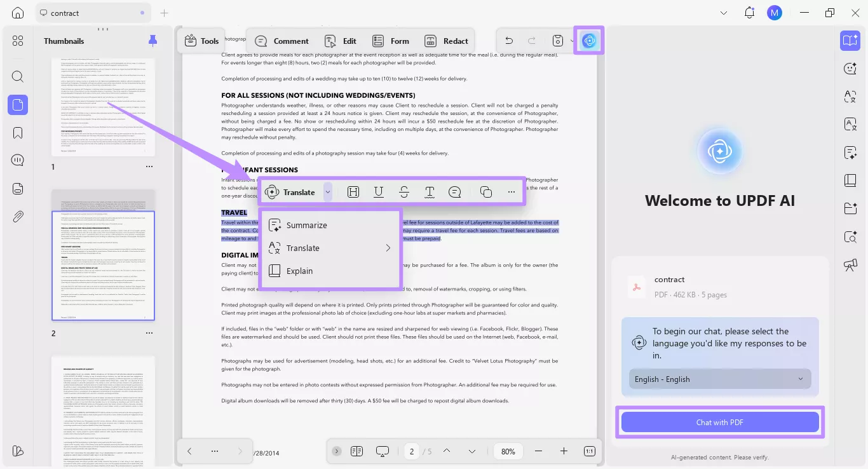Go to previous page with up arrow
Screen dimensions: 868x469
[447, 451]
